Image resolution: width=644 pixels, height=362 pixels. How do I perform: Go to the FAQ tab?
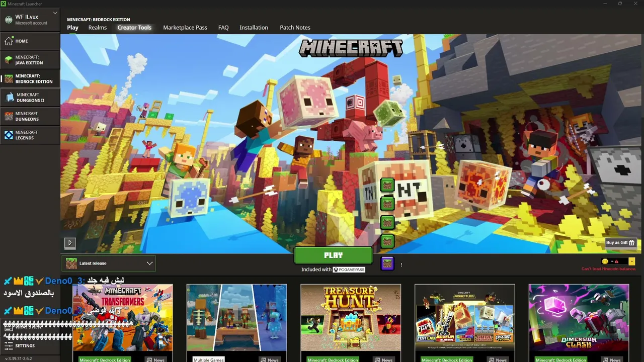(x=223, y=28)
